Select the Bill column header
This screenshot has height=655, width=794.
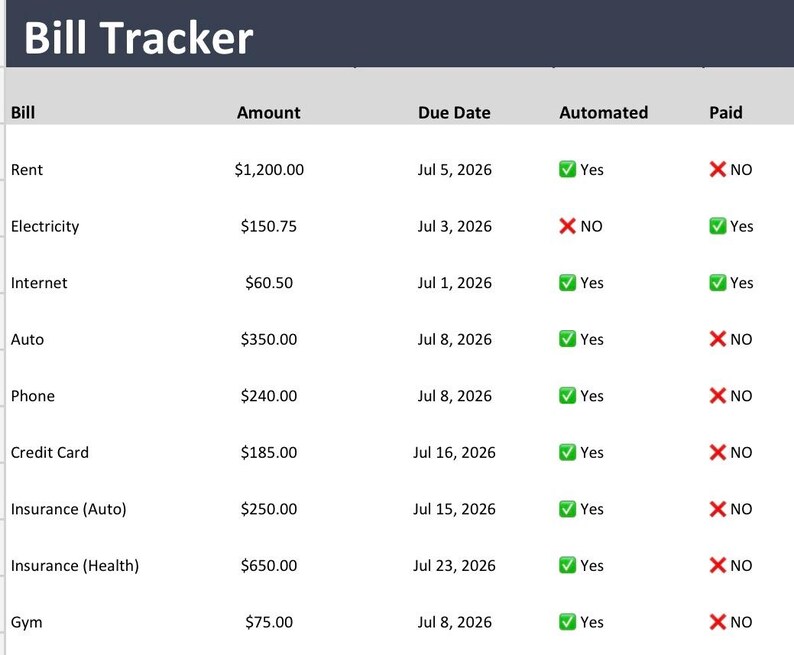pos(23,112)
